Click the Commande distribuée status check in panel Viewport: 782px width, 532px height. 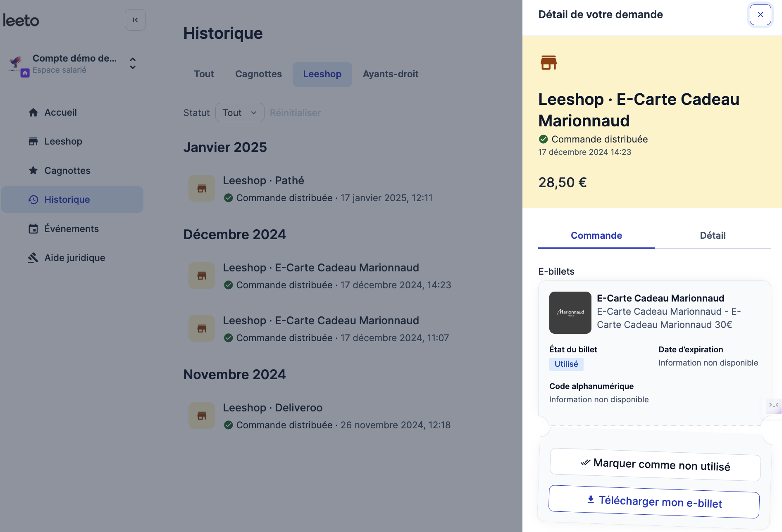(544, 139)
